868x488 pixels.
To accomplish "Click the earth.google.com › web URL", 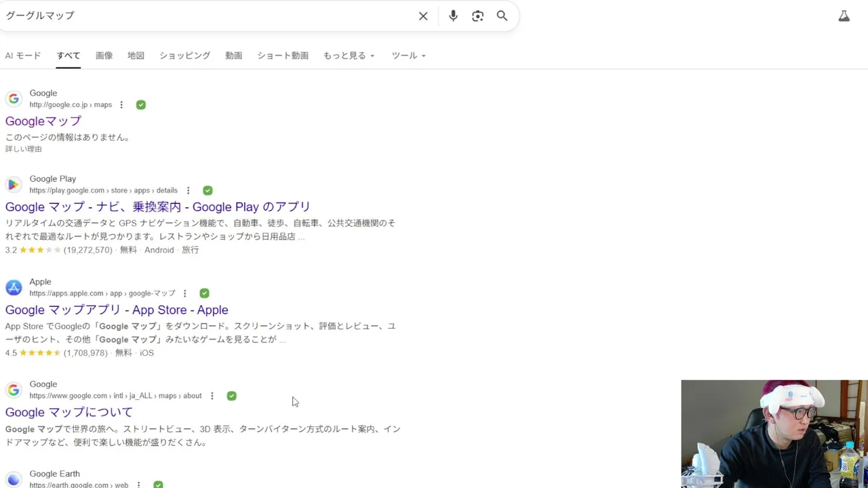I will click(x=79, y=485).
